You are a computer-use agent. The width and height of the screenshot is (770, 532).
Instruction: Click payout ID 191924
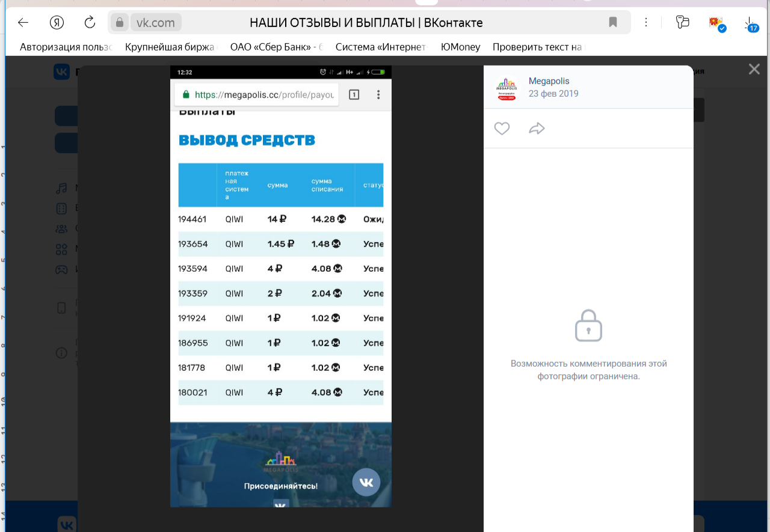coord(192,318)
